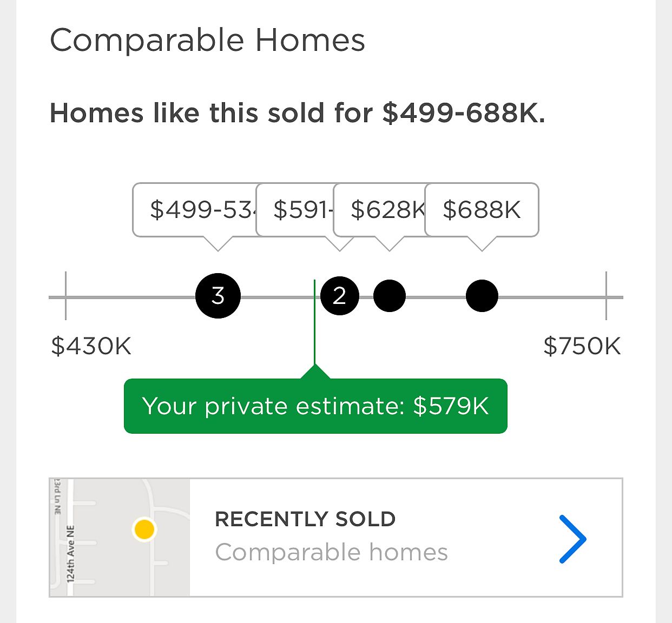
Task: Open the $591 price range bubble
Action: (x=295, y=210)
